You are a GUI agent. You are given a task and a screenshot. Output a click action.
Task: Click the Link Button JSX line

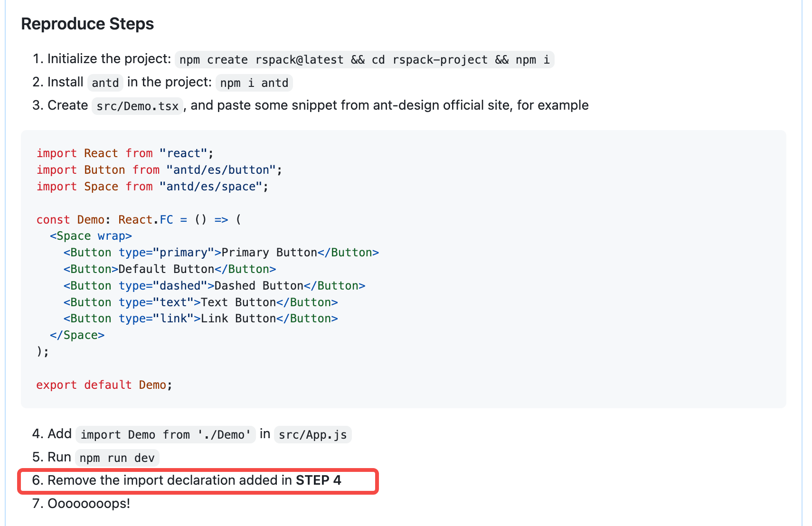click(201, 318)
